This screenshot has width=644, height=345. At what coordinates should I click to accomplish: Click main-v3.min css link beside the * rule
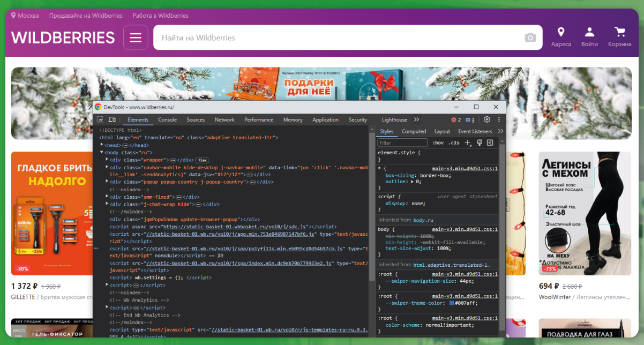(465, 168)
